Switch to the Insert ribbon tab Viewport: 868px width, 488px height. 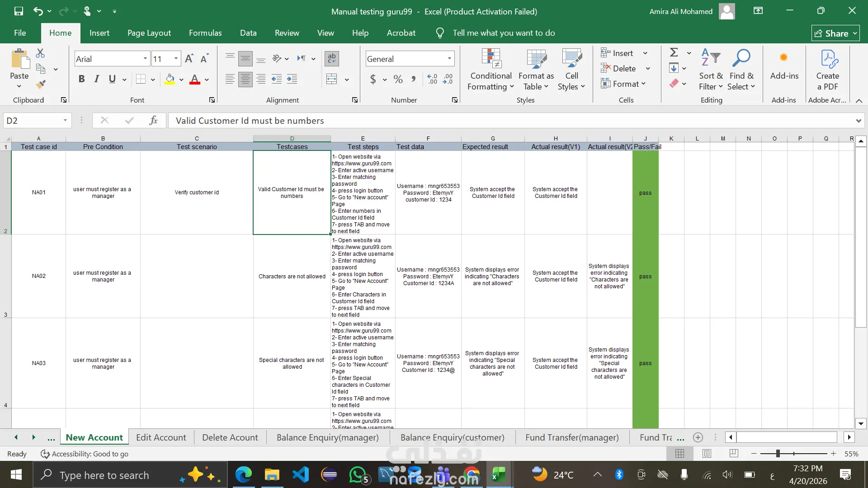(x=99, y=33)
